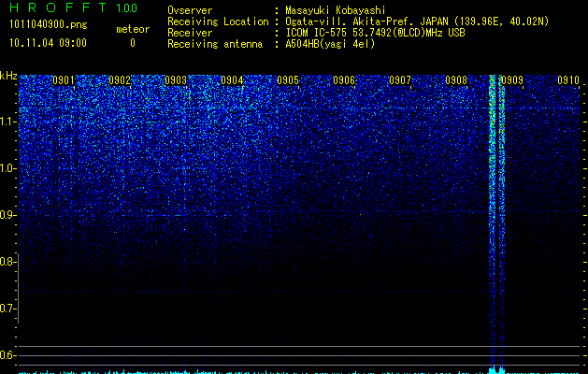Click the Receiving antenna label
Viewport: 588px width, 374px height.
pos(215,44)
